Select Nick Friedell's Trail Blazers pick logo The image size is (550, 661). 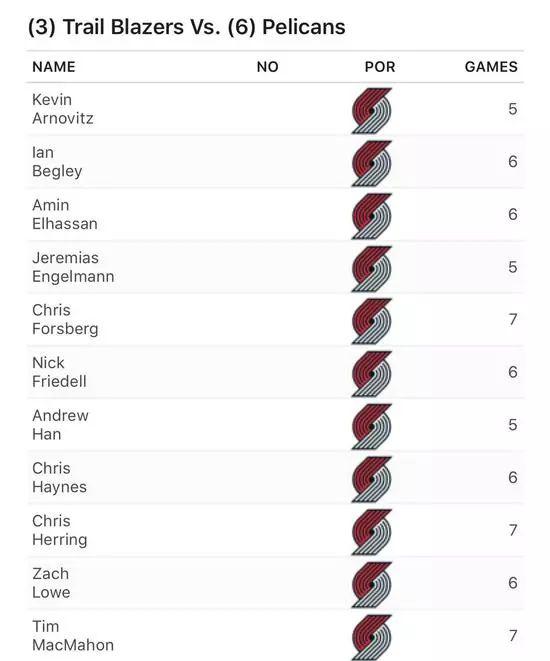click(372, 374)
